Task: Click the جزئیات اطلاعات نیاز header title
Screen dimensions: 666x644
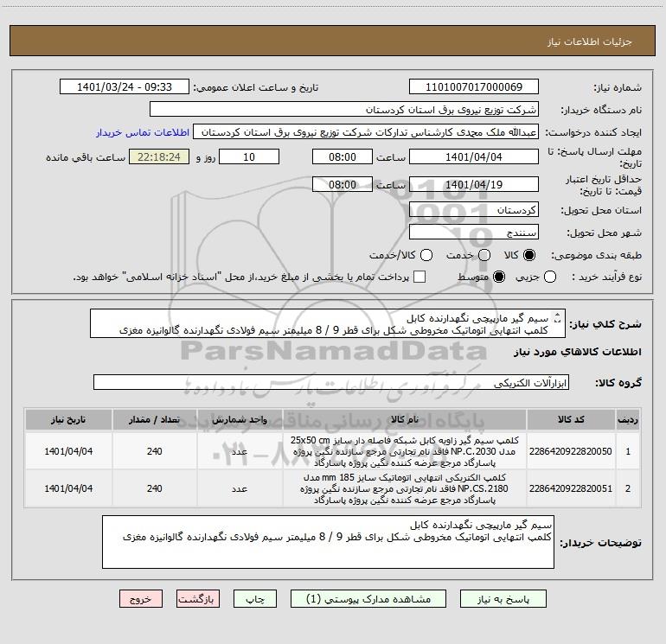Action: (590, 41)
